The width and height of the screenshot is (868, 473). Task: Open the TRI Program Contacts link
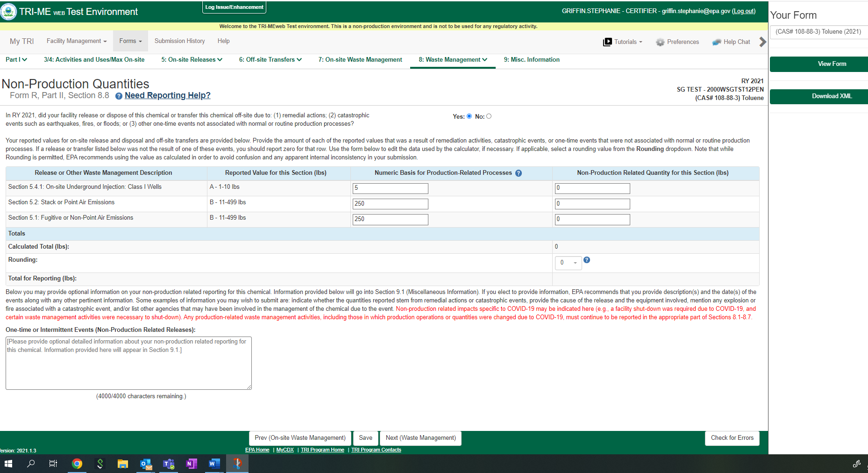pos(376,450)
